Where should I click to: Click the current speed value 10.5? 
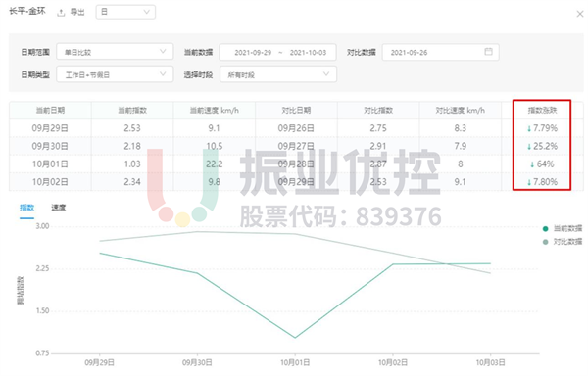[x=214, y=146]
